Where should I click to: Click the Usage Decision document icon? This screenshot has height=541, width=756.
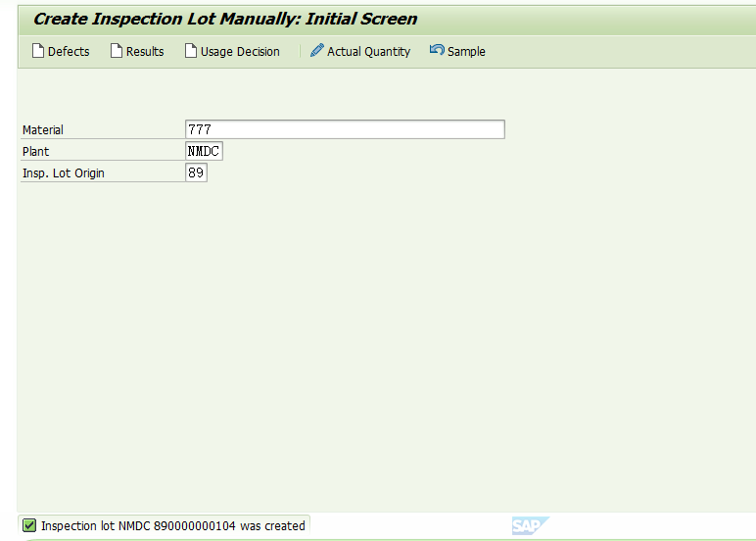point(191,51)
